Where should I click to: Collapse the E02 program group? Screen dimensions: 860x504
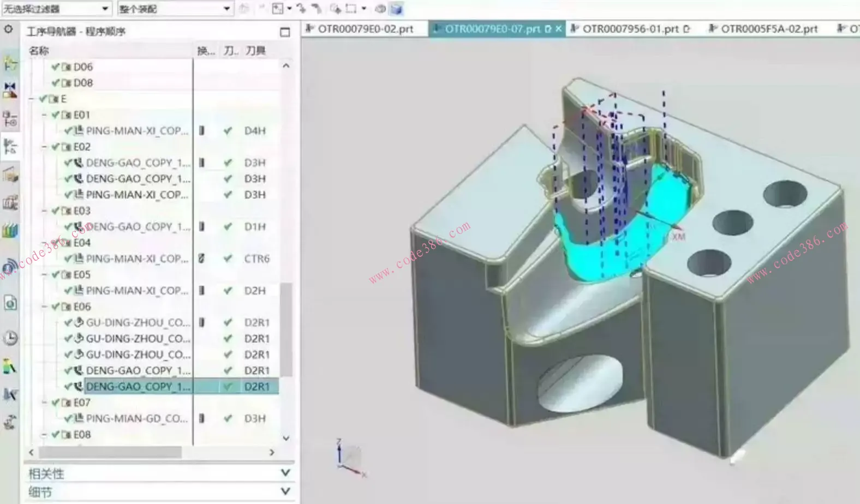(45, 147)
